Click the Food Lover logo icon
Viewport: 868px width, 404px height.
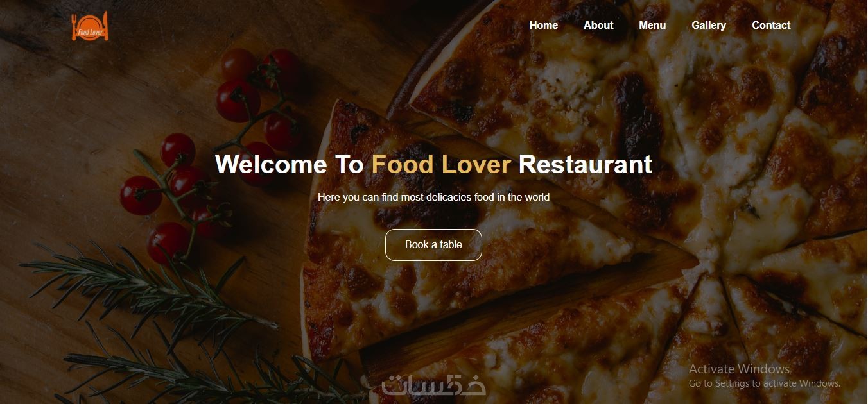[90, 26]
